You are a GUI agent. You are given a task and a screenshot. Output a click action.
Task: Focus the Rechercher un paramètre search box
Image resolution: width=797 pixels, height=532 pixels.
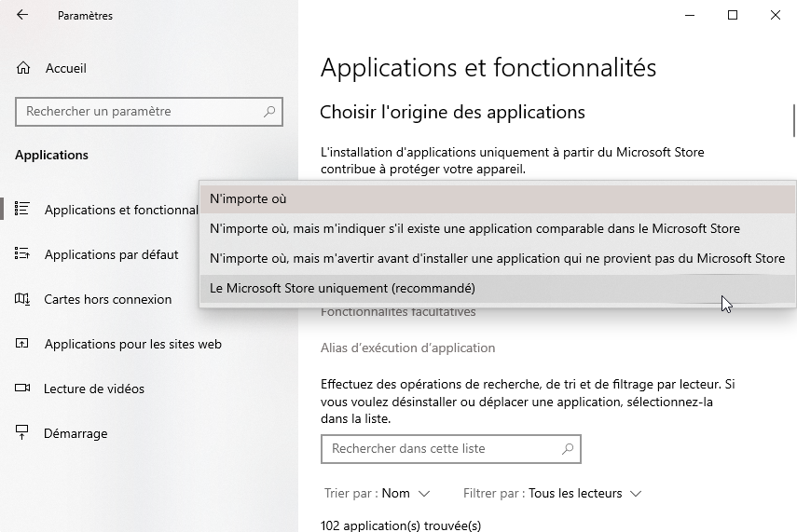pos(140,112)
